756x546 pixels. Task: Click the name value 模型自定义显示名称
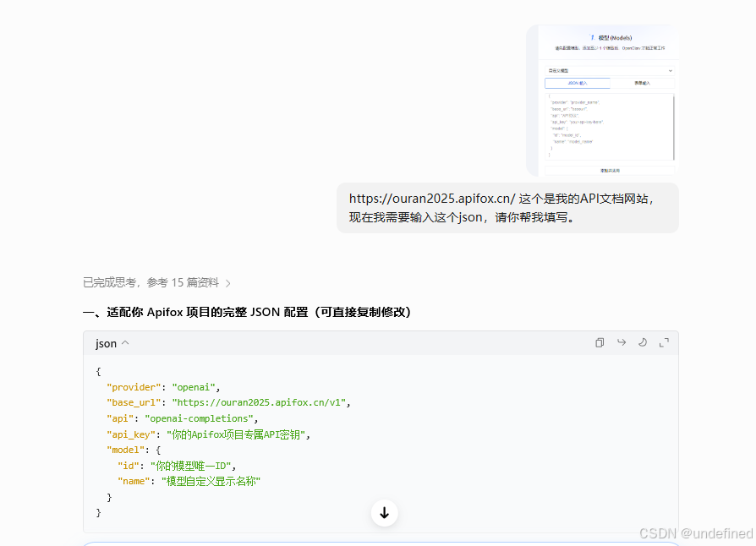click(211, 482)
